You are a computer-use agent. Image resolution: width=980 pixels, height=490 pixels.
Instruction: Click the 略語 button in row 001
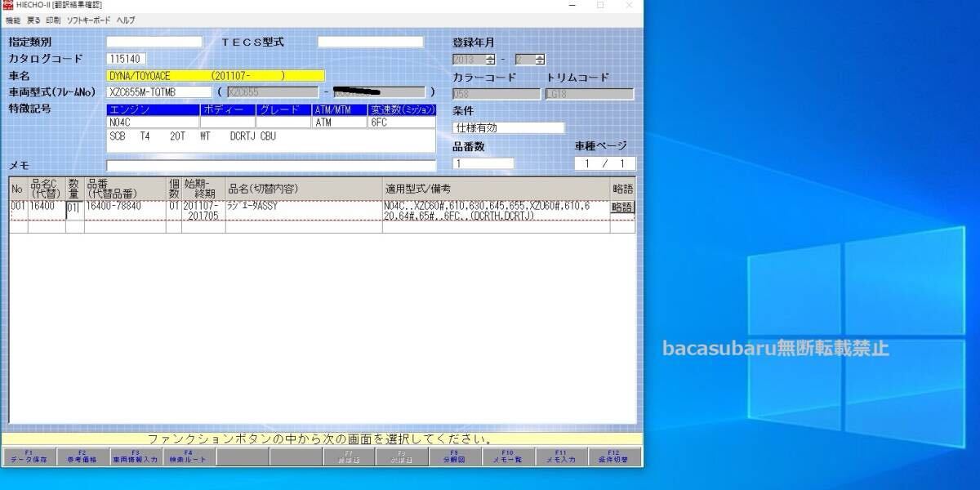(622, 207)
